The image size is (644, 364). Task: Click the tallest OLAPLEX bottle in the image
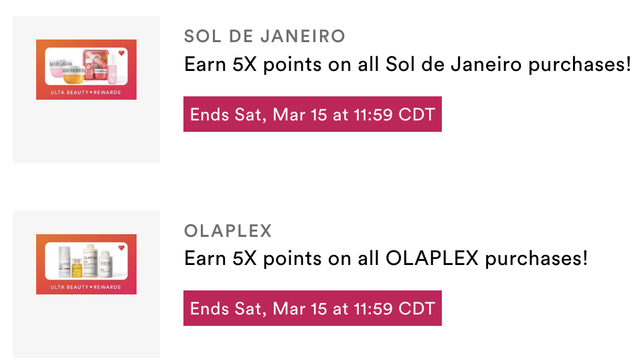90,261
